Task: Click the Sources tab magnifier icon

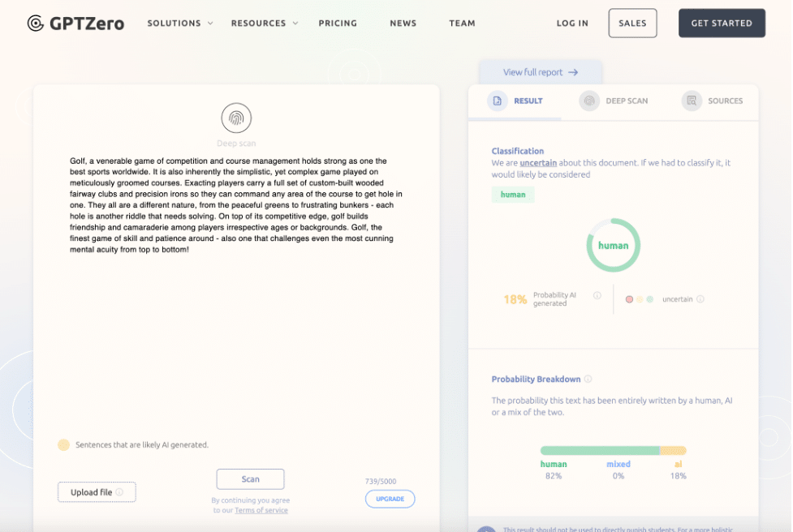Action: coord(692,101)
